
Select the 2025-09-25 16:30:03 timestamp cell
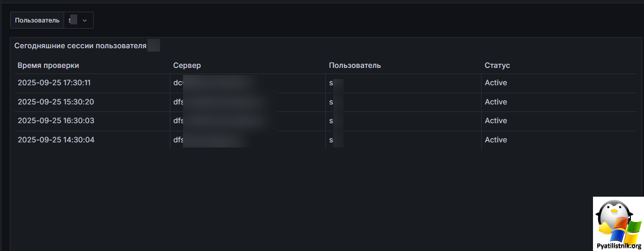click(56, 121)
